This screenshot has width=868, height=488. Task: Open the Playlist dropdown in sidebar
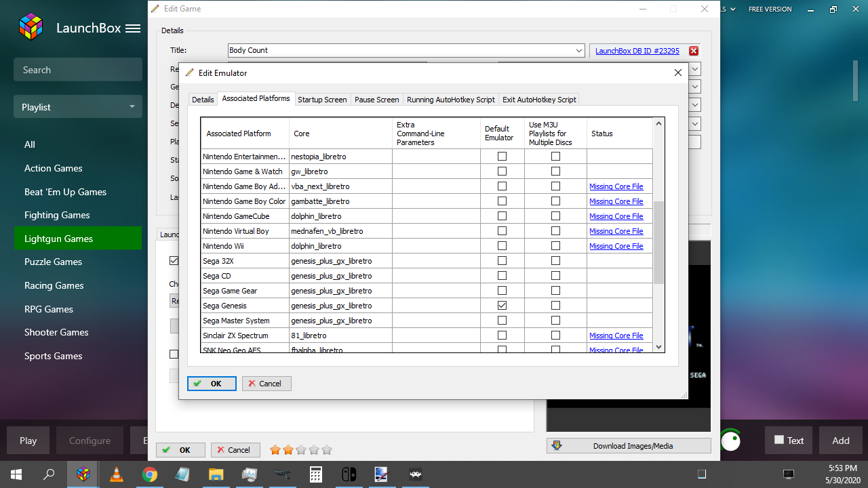[78, 107]
